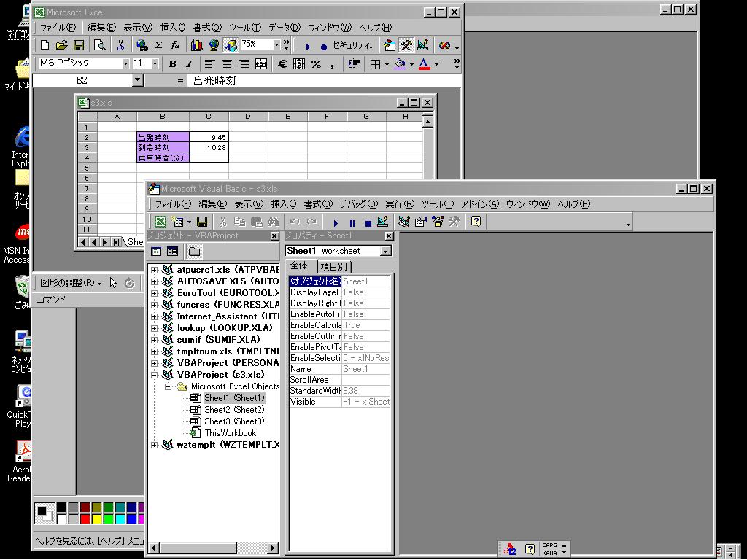This screenshot has height=560, width=747.
Task: Click the Euro currency style icon
Action: 282,64
